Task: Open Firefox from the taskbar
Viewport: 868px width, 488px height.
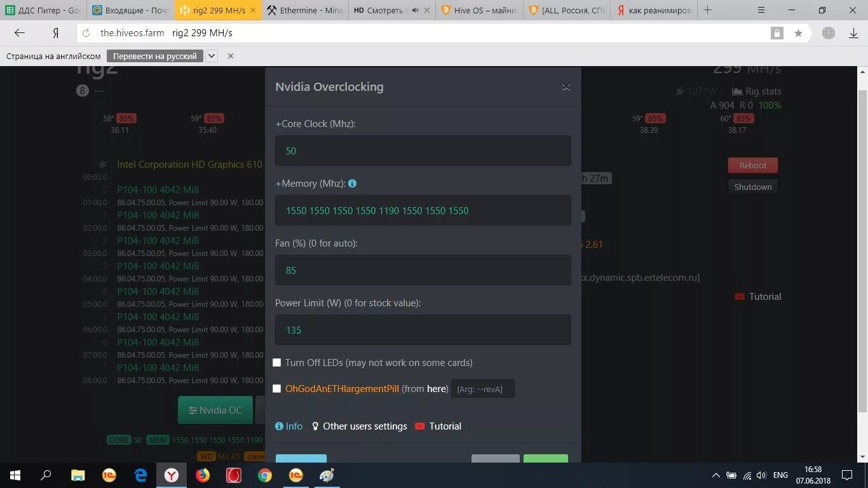Action: click(203, 475)
